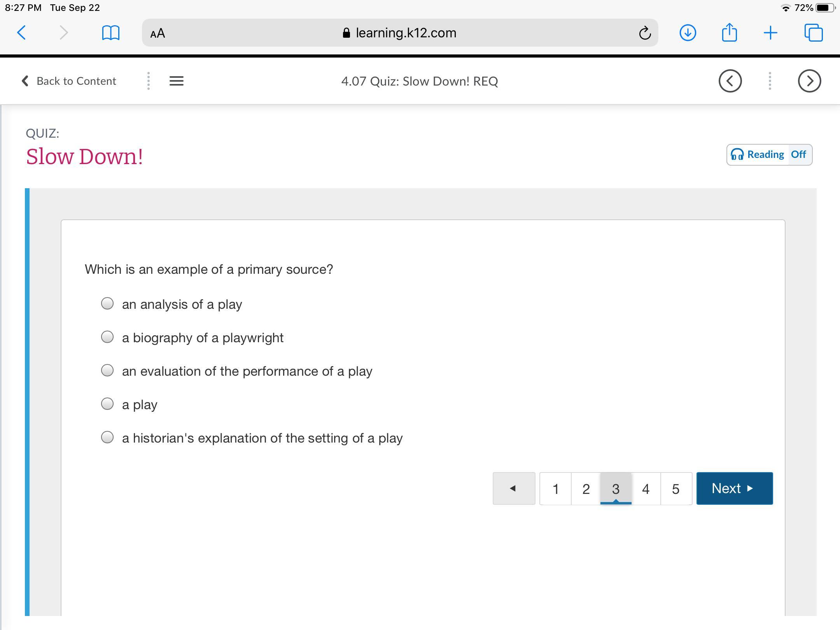Open the Safari bookmarks book icon
The height and width of the screenshot is (630, 840).
[x=110, y=33]
